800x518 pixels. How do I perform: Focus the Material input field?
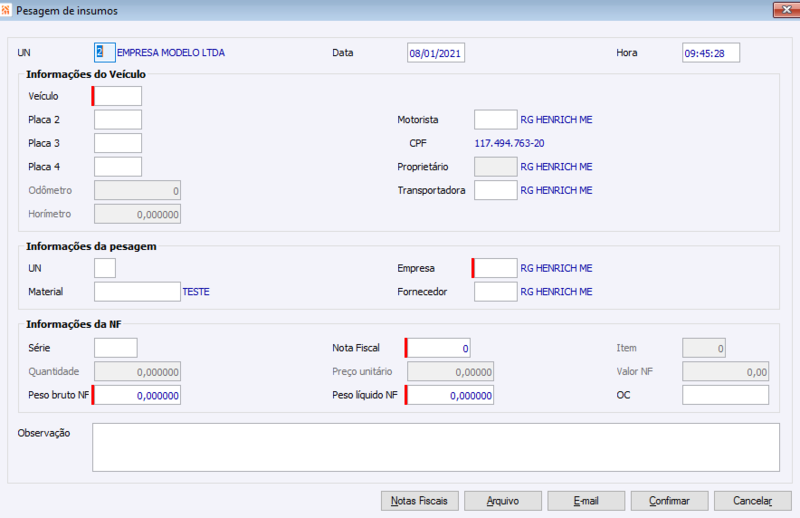pyautogui.click(x=137, y=292)
